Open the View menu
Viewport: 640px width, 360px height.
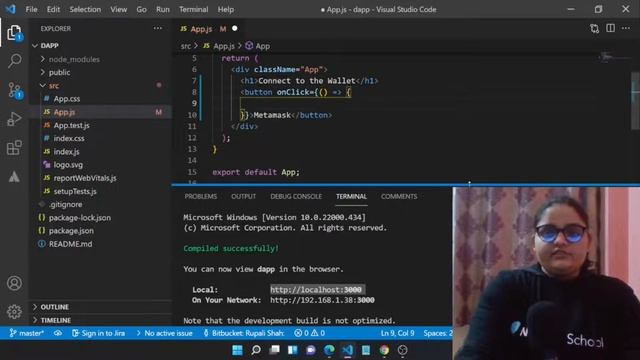(118, 9)
